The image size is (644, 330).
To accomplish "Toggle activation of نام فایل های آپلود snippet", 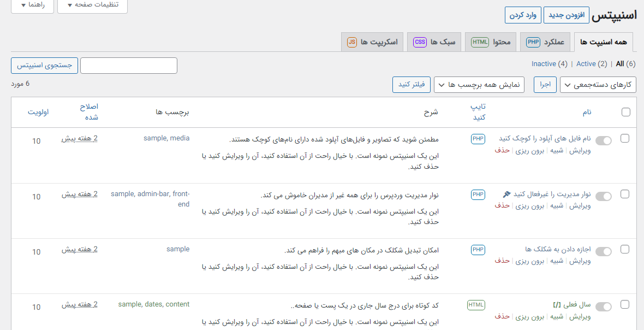I will tap(603, 141).
